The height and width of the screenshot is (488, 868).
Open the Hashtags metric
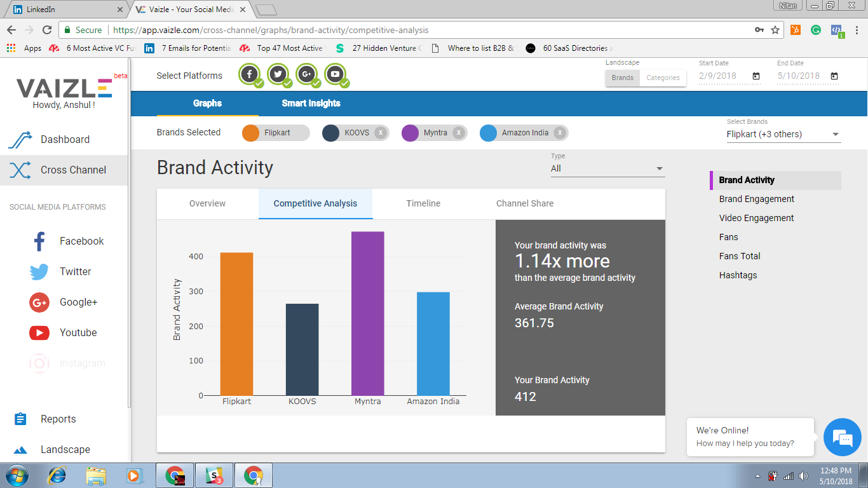pos(738,275)
